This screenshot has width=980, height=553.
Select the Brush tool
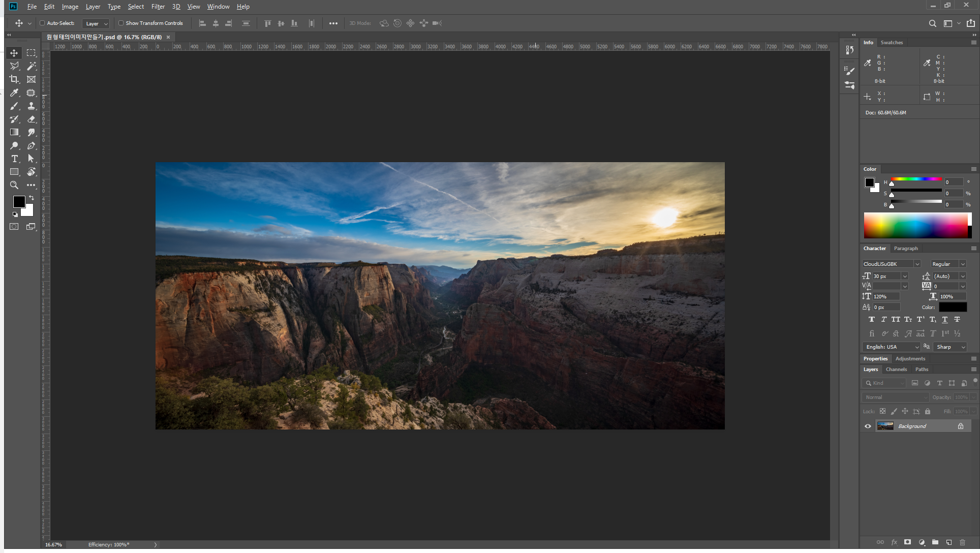14,106
